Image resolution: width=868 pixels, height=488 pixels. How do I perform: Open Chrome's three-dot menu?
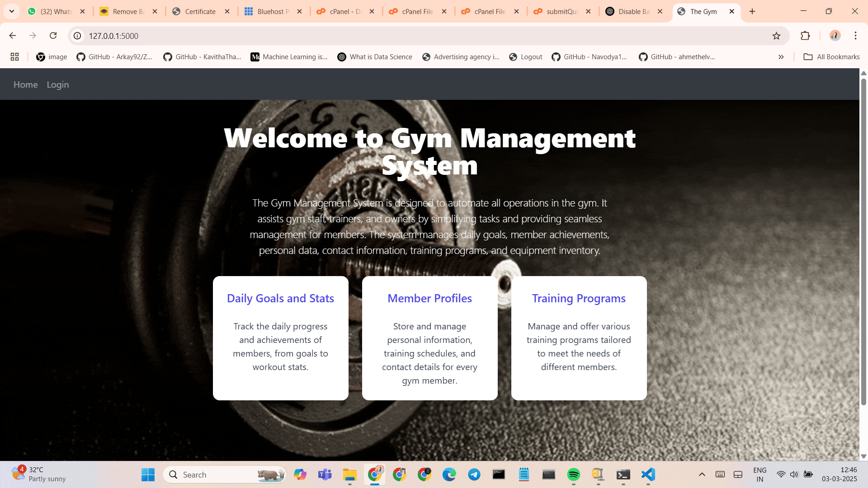[855, 36]
